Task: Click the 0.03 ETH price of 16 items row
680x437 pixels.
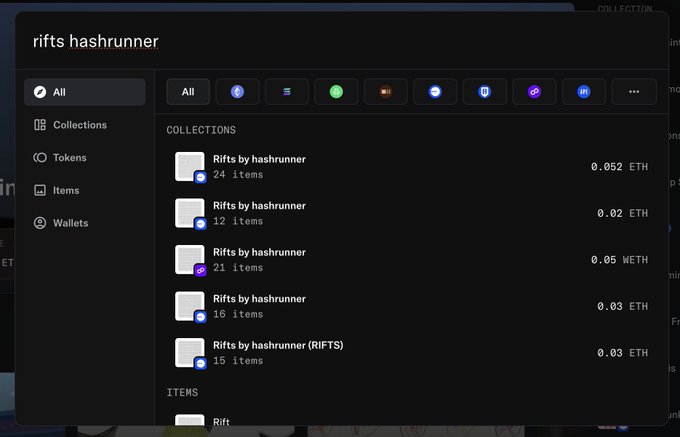Action: [x=622, y=306]
